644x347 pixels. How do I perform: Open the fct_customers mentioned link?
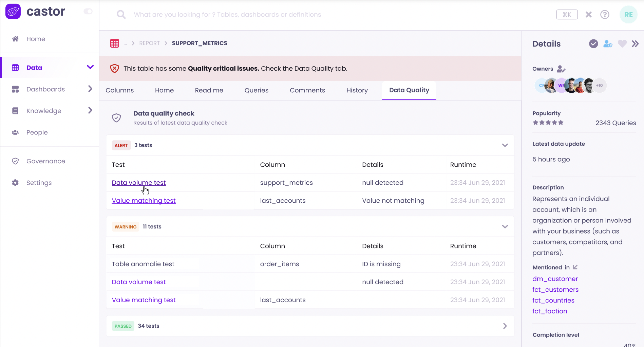(x=555, y=290)
